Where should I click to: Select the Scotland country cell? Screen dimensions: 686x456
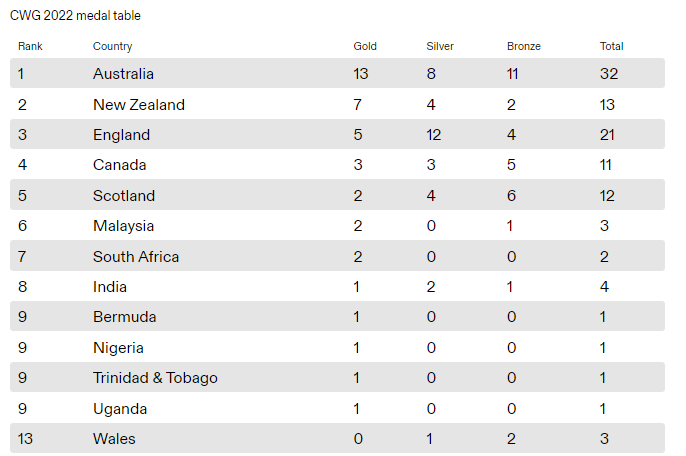click(124, 196)
